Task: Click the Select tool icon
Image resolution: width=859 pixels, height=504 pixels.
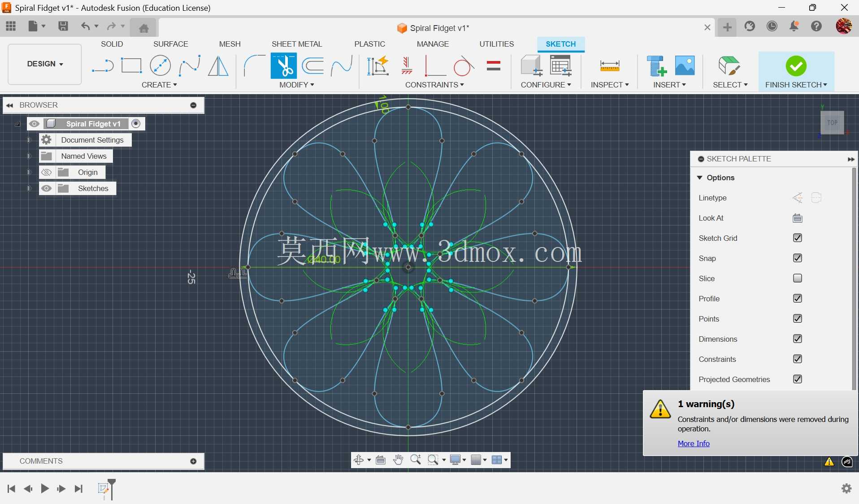Action: 729,66
